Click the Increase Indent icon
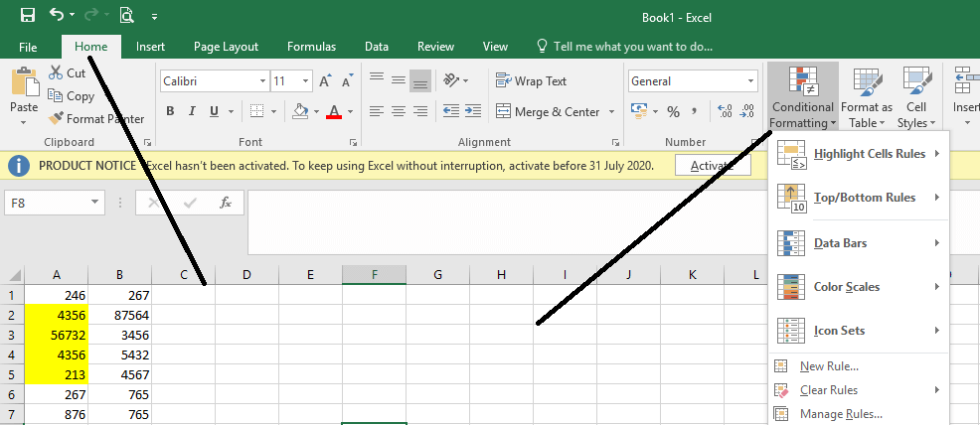Viewport: 980px width, 425px height. [473, 112]
